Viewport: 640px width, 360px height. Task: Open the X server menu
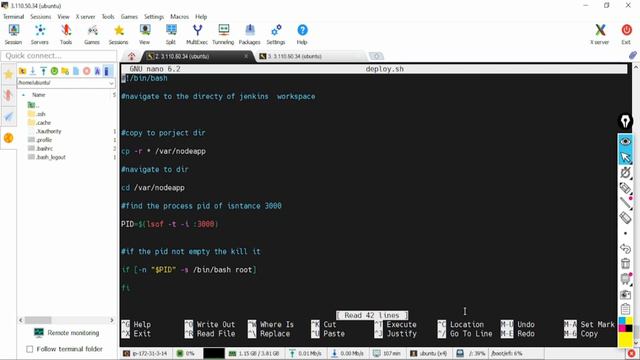point(85,17)
